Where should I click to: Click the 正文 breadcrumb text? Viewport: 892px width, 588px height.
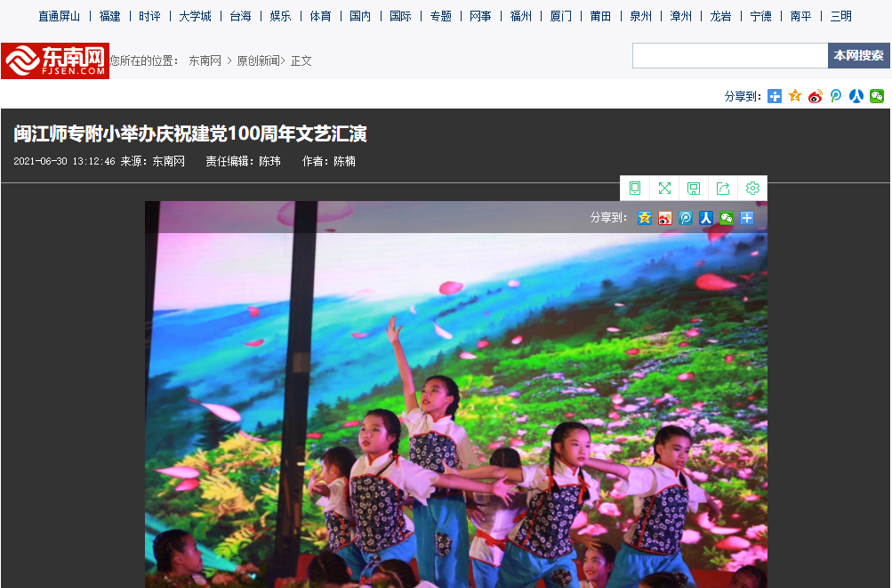[x=301, y=60]
